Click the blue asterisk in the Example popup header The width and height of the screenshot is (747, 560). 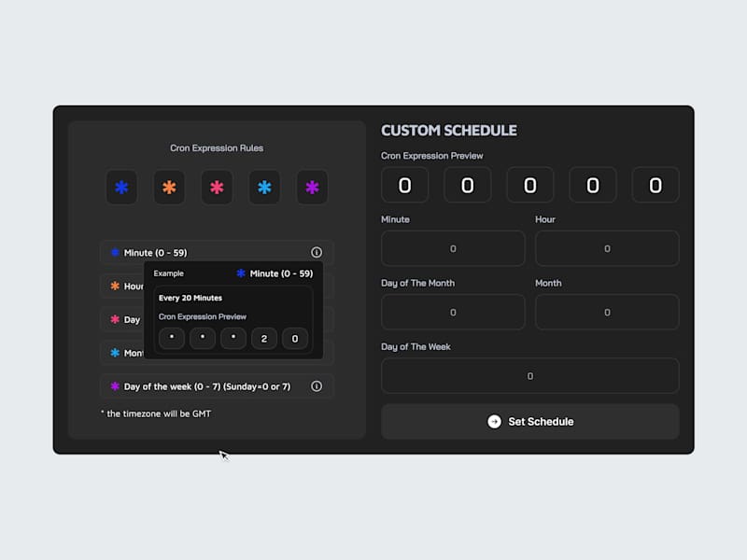241,273
